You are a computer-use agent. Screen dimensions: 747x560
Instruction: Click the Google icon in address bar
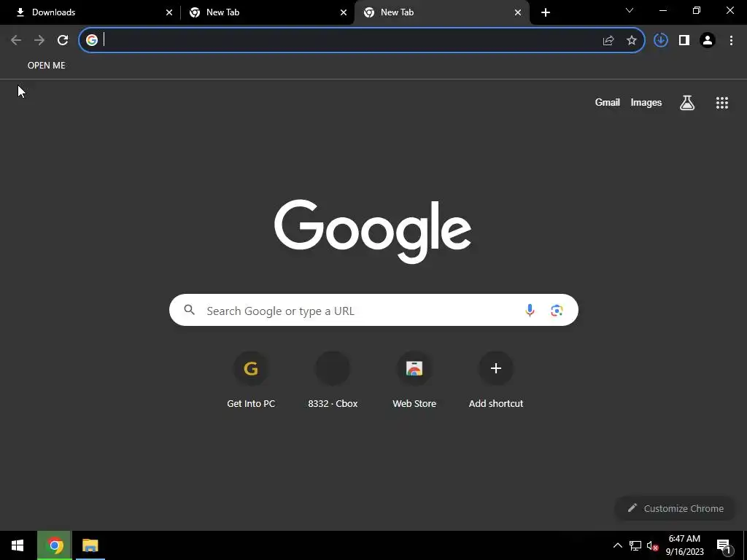pos(92,41)
